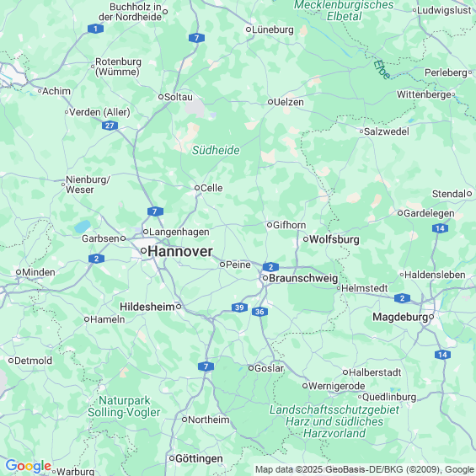
Task: Click the Map data copyright text
Action: click(x=365, y=469)
